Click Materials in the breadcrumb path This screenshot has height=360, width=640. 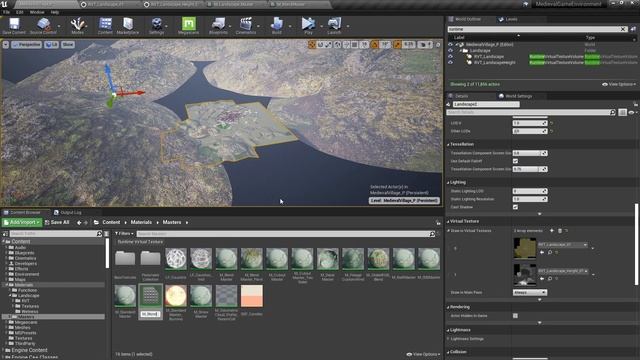point(141,222)
